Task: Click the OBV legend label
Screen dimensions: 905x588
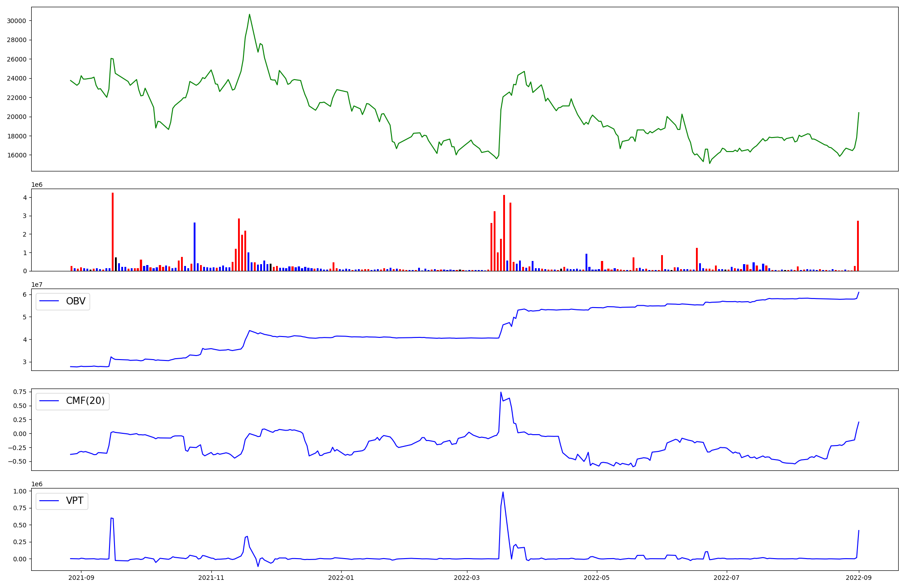Action: click(x=76, y=301)
